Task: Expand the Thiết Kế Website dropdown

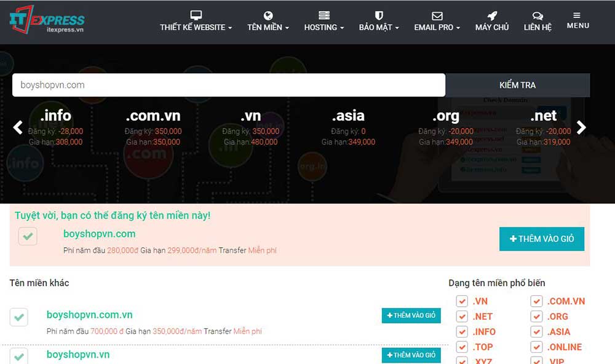Action: [x=196, y=28]
